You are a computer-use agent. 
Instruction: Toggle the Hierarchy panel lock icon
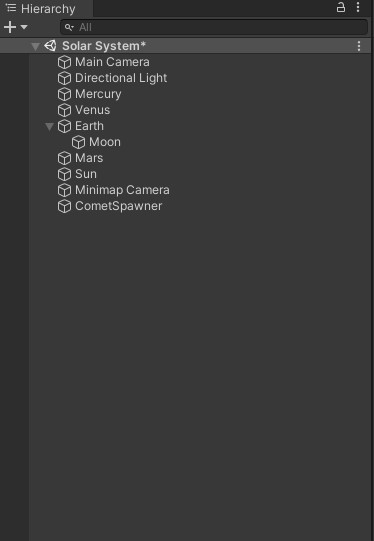(x=341, y=8)
